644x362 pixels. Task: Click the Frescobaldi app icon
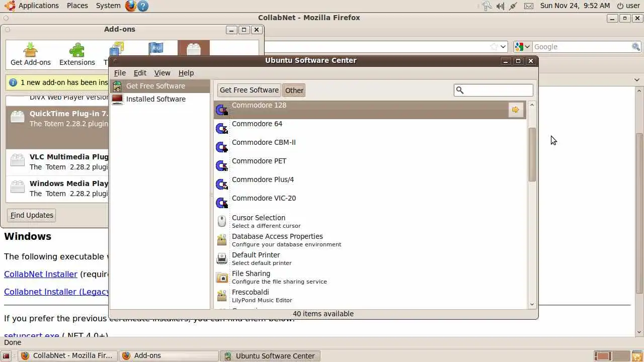pos(222,296)
